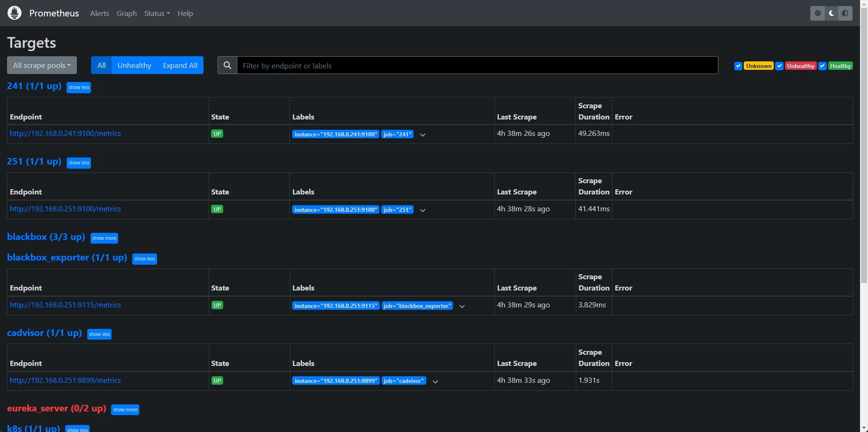
Task: Click the 251 (1/1 up) pool heading
Action: click(x=34, y=161)
